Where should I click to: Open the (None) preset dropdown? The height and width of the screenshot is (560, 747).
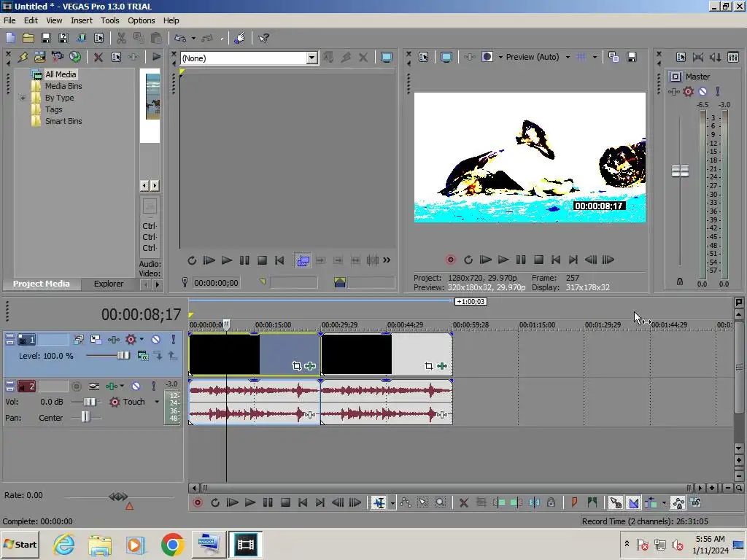(311, 58)
